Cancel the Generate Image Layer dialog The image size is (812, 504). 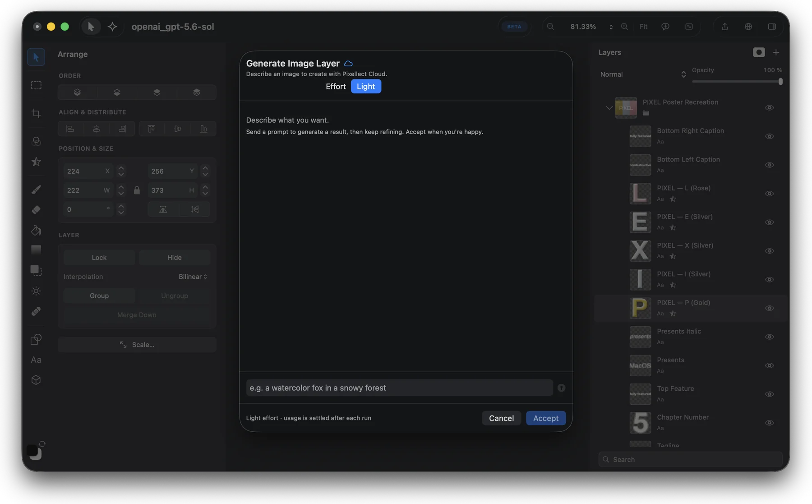[x=501, y=418]
